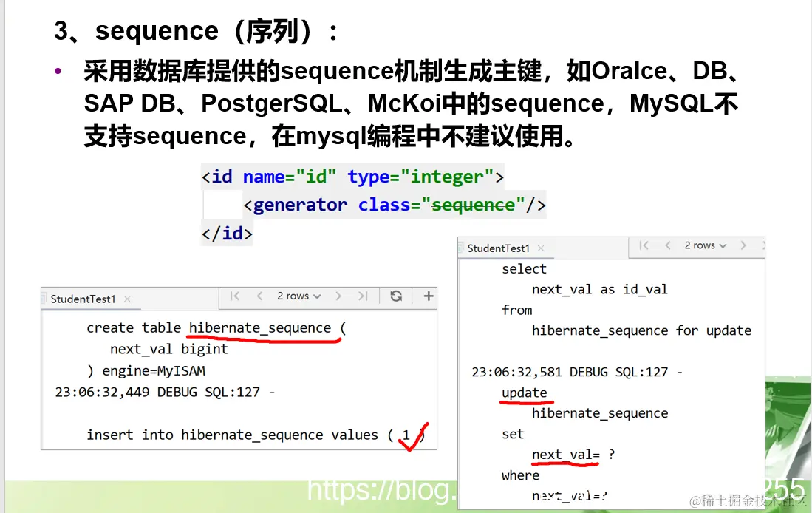Click the <generator class="sequence"/> code line

tap(395, 205)
